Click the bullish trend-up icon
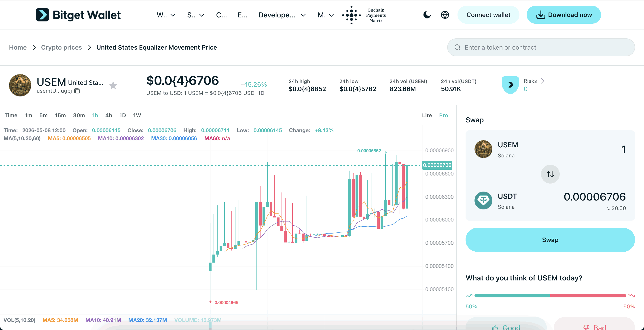Image resolution: width=644 pixels, height=330 pixels. [x=469, y=296]
